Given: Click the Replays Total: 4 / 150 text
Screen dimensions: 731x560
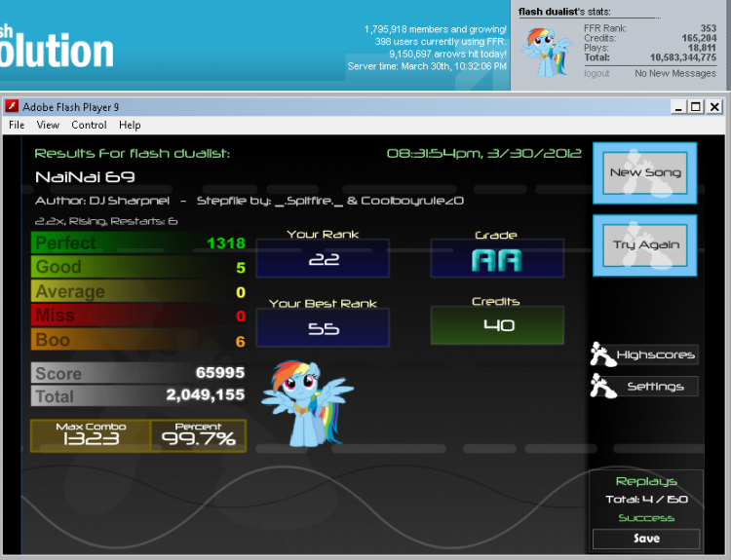Looking at the screenshot, I should tap(646, 500).
